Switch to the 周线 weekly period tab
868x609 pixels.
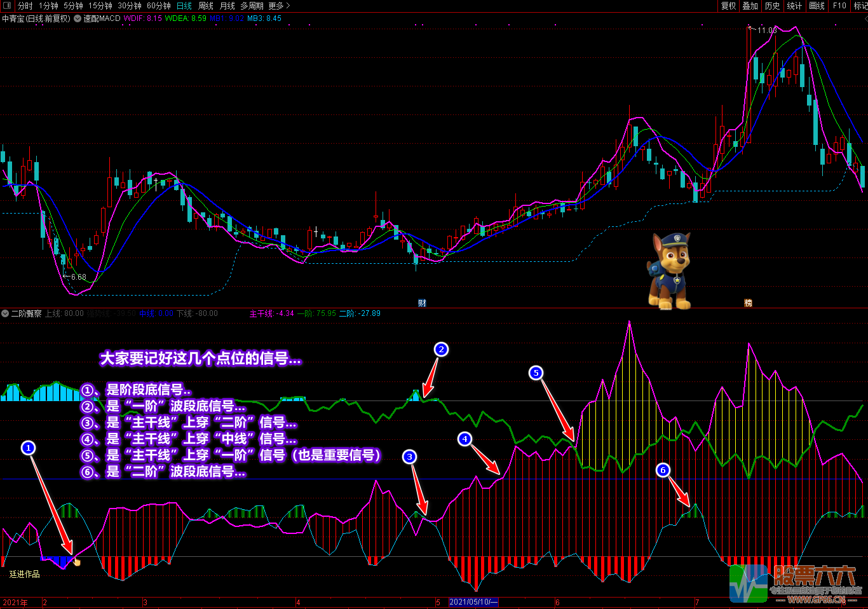tap(206, 6)
